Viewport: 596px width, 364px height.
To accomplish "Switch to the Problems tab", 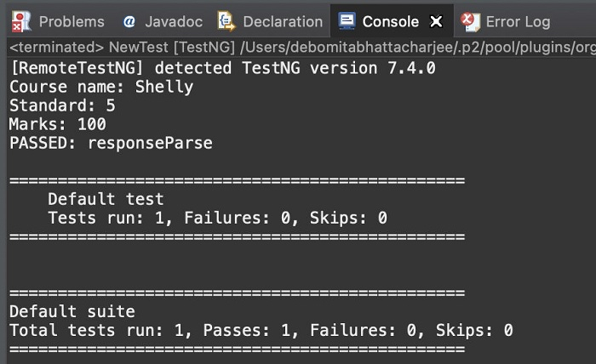I will pyautogui.click(x=72, y=21).
